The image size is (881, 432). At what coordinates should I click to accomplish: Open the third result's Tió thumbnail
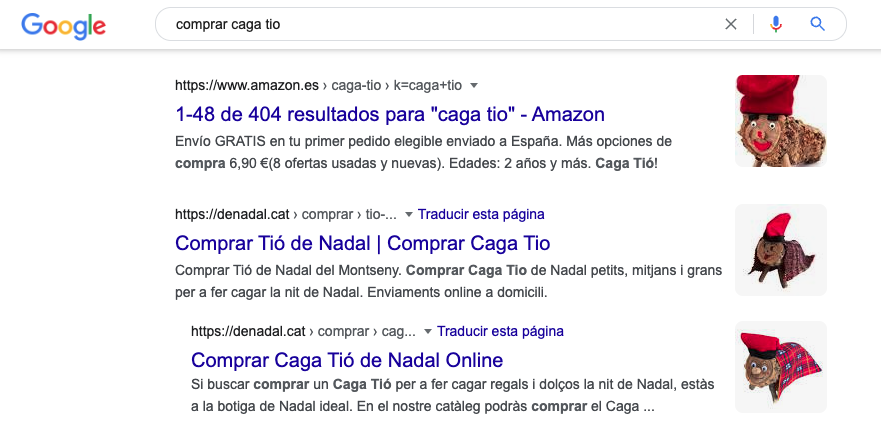coord(780,367)
